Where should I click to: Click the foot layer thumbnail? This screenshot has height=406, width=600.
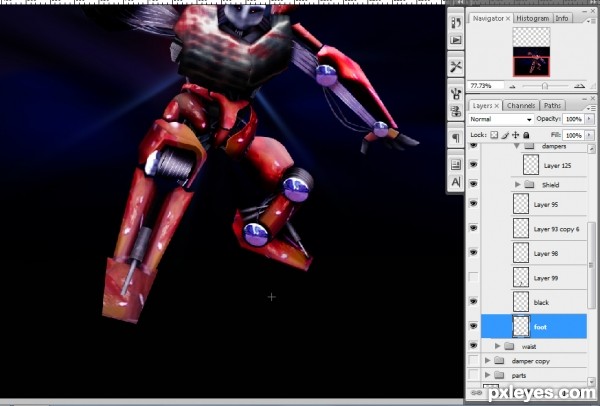[x=521, y=326]
